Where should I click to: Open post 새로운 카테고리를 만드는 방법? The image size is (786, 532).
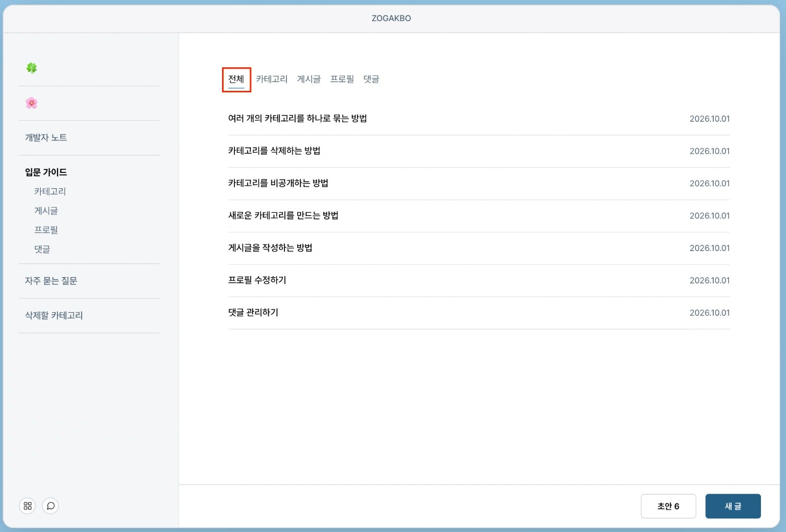(479, 216)
